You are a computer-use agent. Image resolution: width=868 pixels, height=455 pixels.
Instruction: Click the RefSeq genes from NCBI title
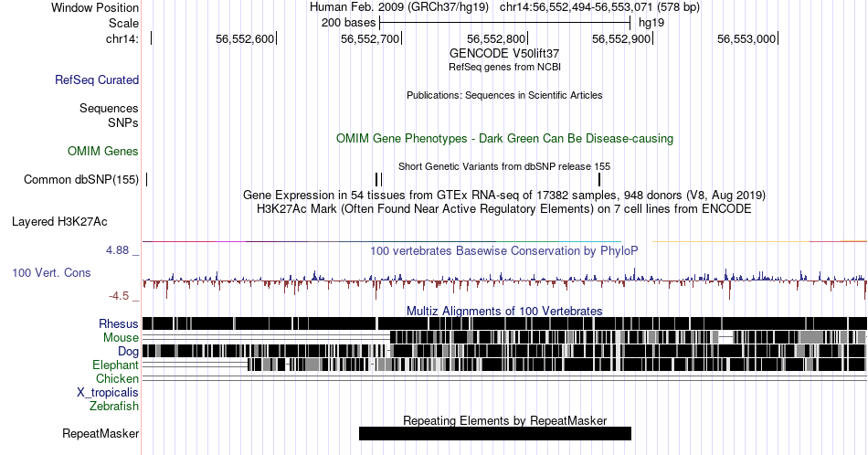coord(504,67)
